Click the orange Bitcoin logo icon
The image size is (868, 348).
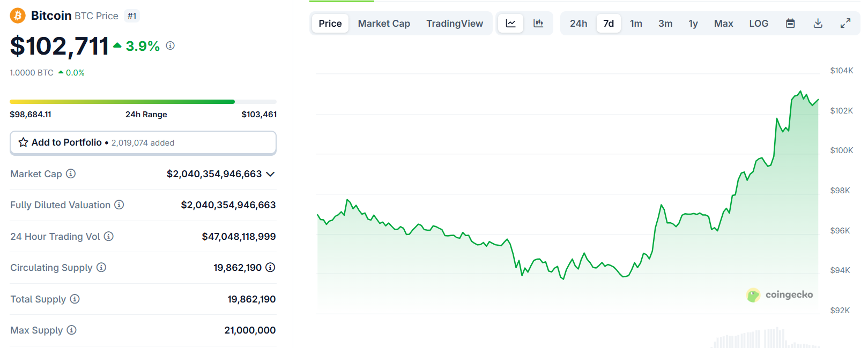coord(18,16)
